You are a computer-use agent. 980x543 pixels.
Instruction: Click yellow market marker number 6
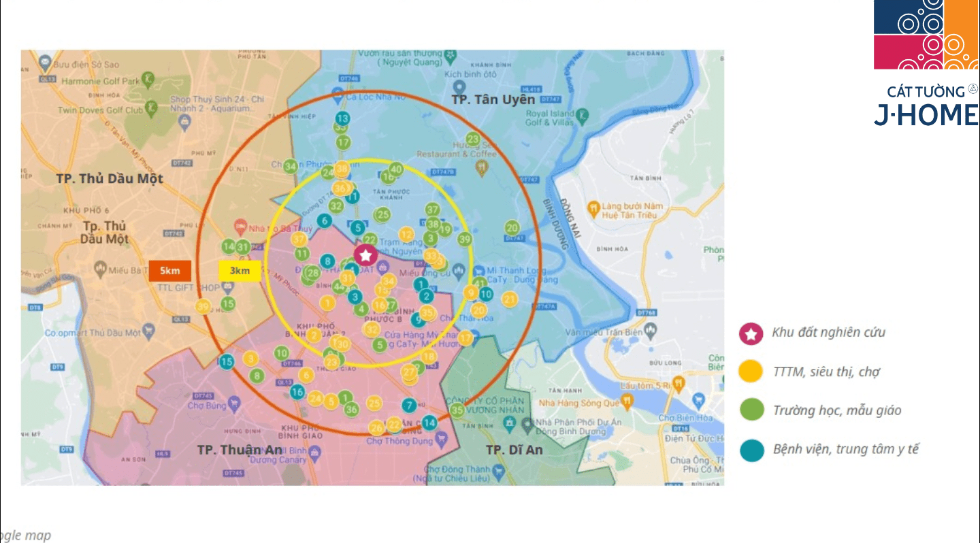(306, 374)
